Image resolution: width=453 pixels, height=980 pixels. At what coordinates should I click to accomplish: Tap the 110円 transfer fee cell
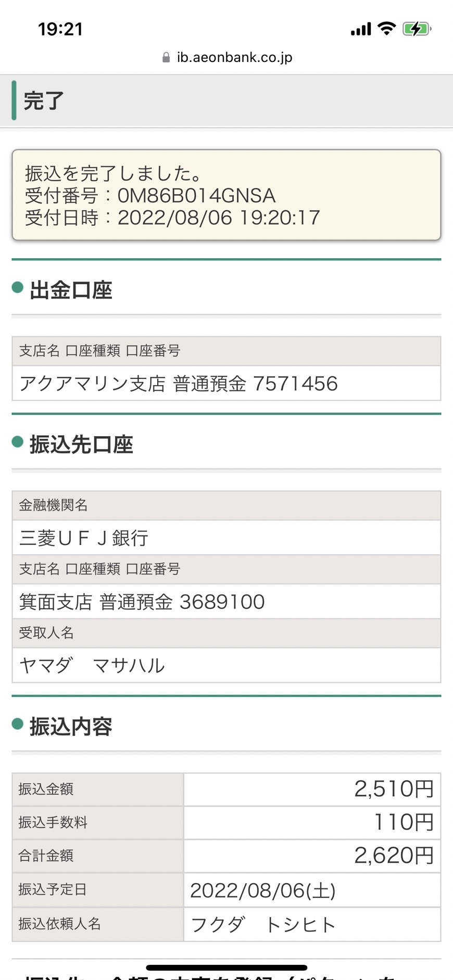point(312,822)
